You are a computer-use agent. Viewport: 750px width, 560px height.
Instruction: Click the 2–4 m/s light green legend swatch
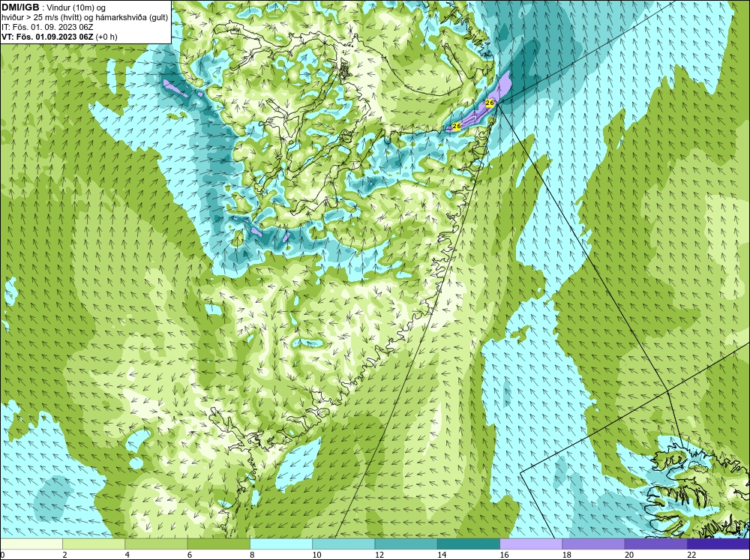pyautogui.click(x=94, y=544)
